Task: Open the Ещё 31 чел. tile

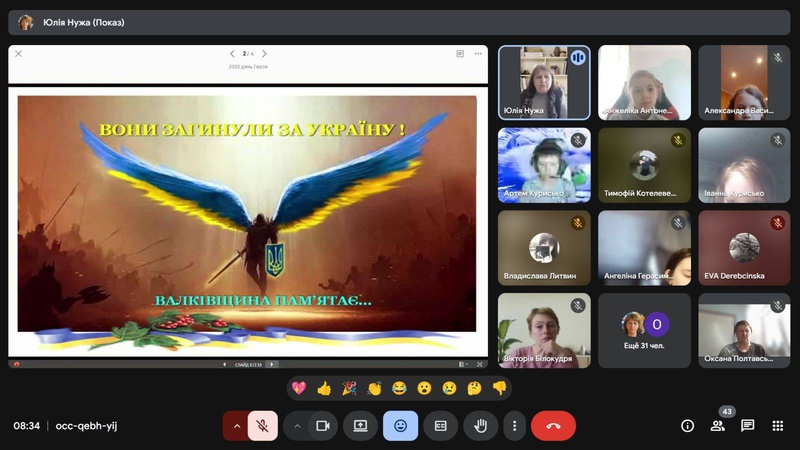Action: tap(644, 331)
